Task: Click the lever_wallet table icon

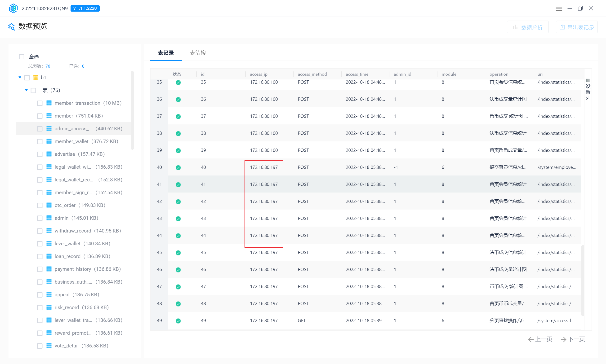Action: pyautogui.click(x=49, y=243)
